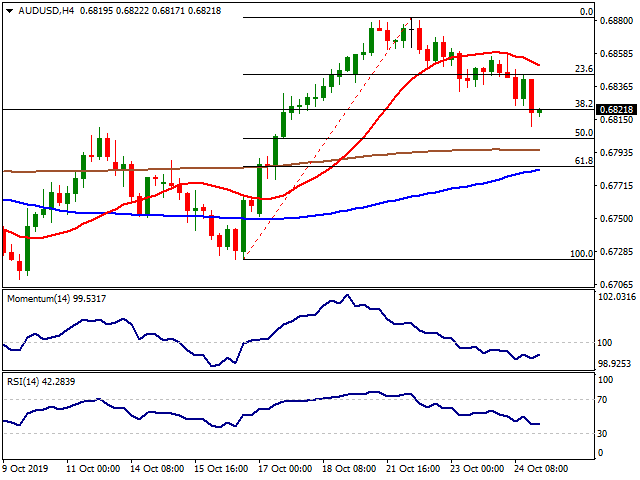This screenshot has height=480, width=640.
Task: Click the 24 Oct 08:00 time label
Action: [x=541, y=469]
